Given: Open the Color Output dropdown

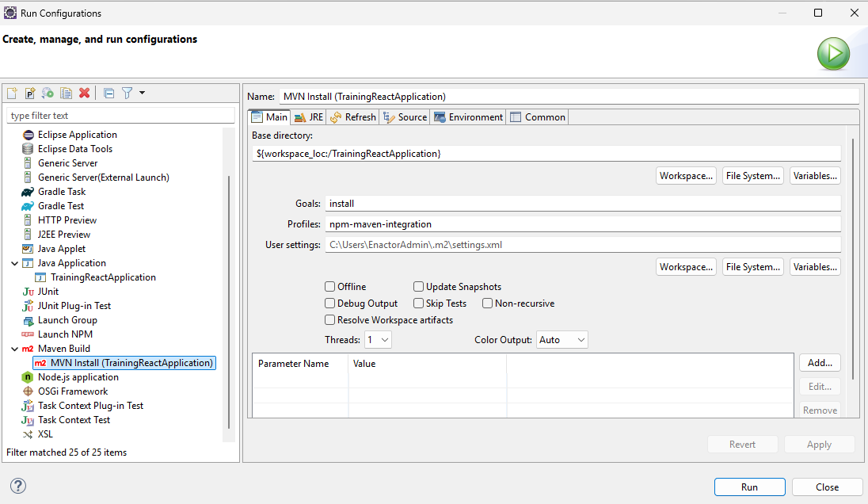Looking at the screenshot, I should pos(562,340).
